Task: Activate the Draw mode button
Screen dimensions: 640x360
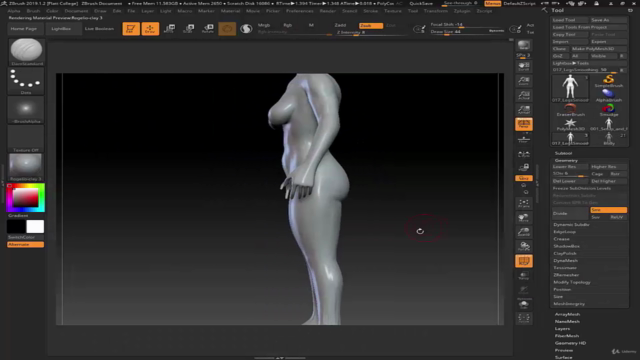Action: 150,29
